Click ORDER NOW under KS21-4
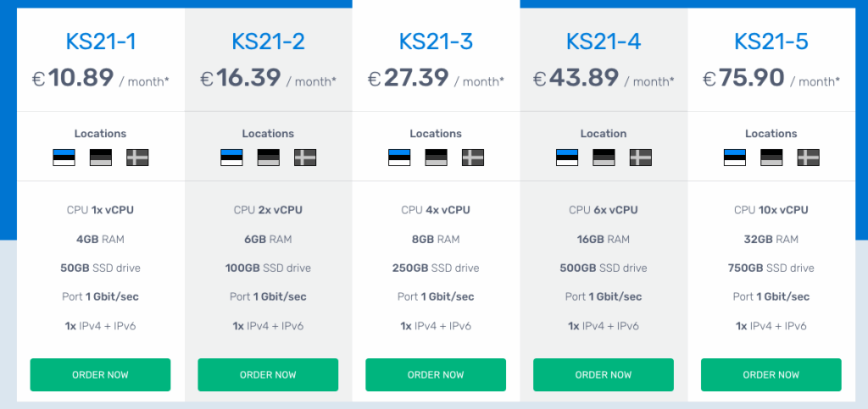Screen dimensions: 868x409 point(604,375)
